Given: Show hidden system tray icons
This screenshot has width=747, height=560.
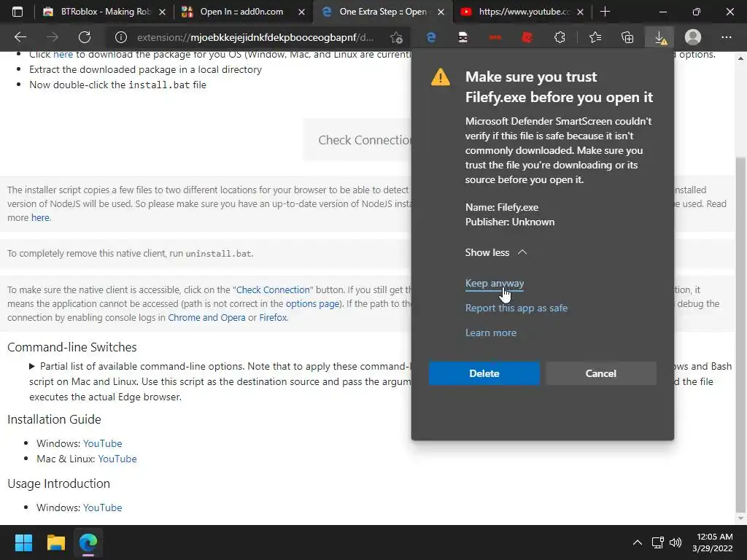Looking at the screenshot, I should (x=637, y=542).
